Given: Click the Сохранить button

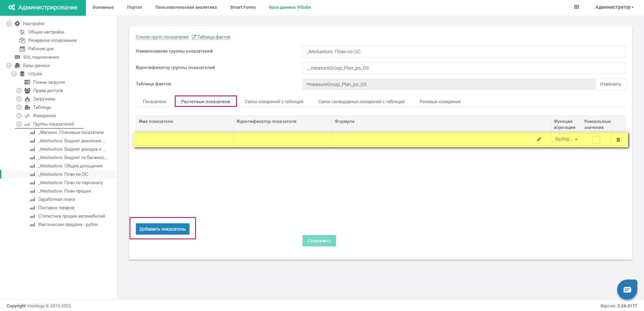Looking at the screenshot, I should (319, 240).
